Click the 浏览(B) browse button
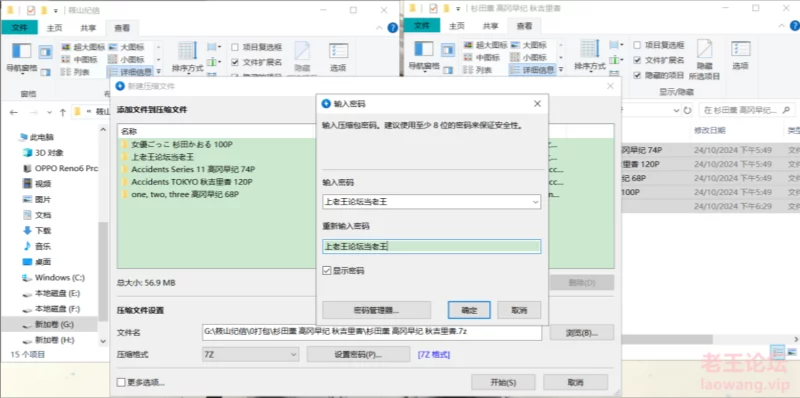 click(582, 333)
